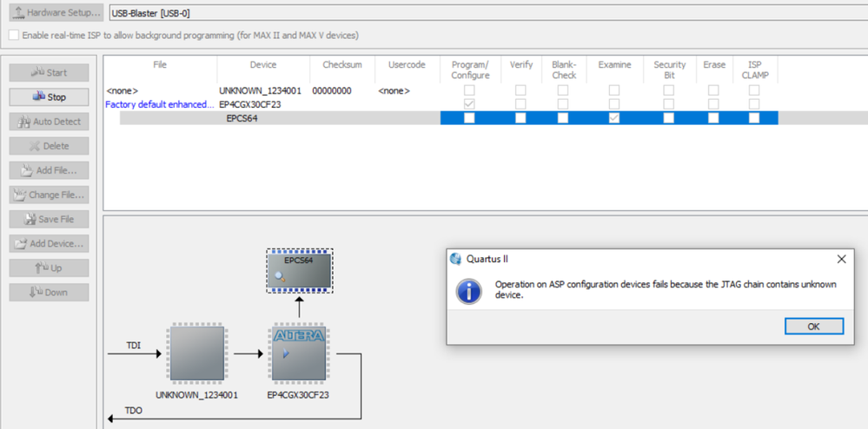Select the EPCS64 device cell in table
This screenshot has width=868, height=429.
coord(242,118)
